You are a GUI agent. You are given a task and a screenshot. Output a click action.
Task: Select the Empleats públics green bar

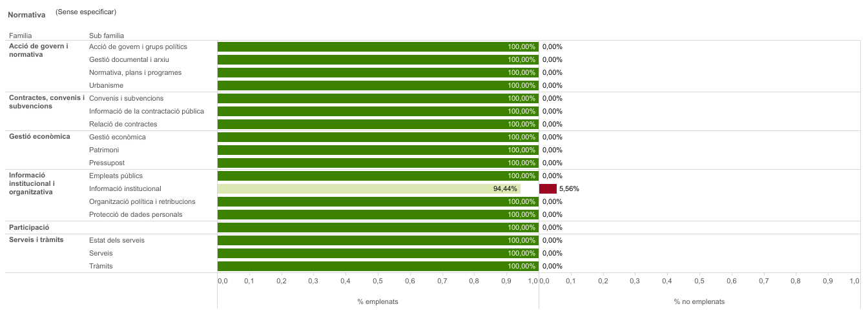[x=378, y=176]
